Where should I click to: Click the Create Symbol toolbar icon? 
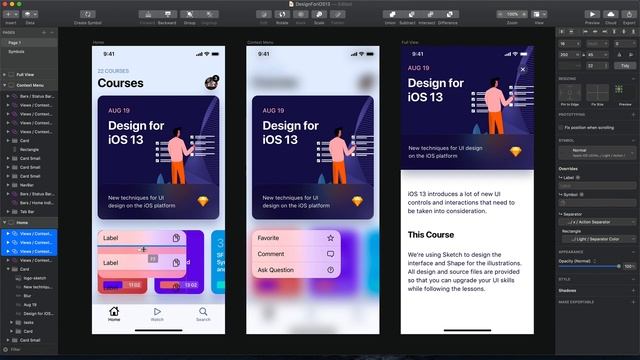pos(88,14)
